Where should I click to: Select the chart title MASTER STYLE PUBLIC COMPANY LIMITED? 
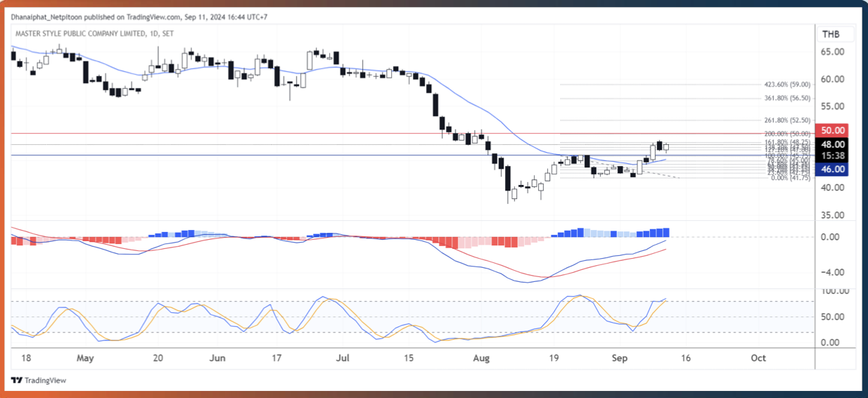pyautogui.click(x=79, y=33)
